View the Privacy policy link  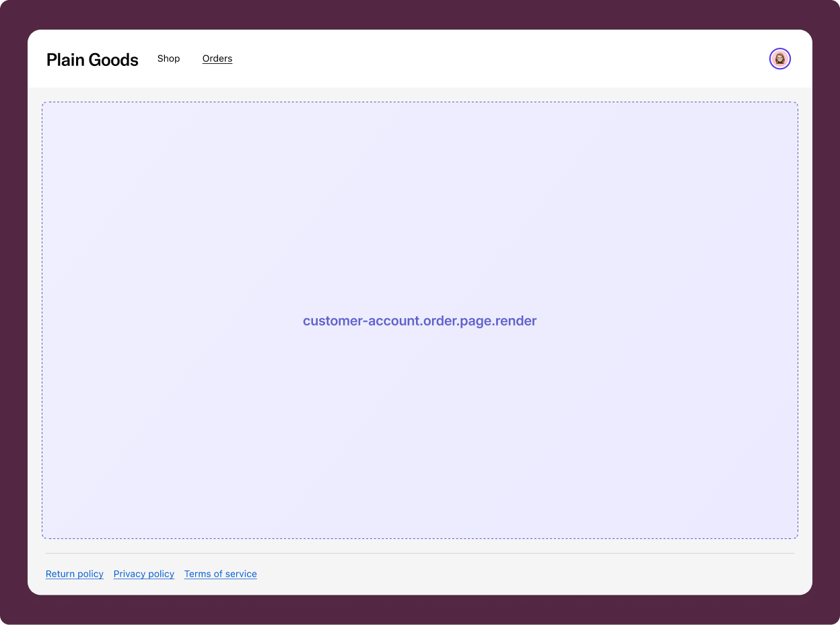[x=144, y=574]
